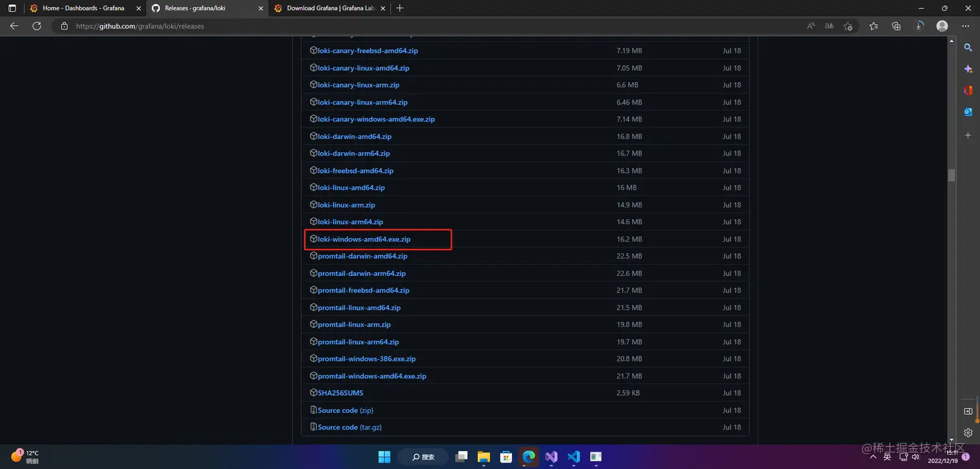Download loki-canary-windows-amd64.exe.zip
The height and width of the screenshot is (469, 980).
click(x=376, y=119)
